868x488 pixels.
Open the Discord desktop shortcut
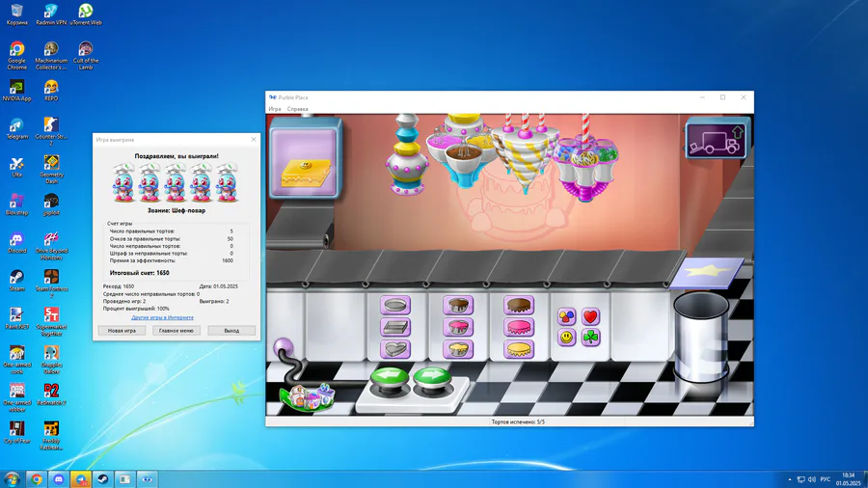(16, 242)
